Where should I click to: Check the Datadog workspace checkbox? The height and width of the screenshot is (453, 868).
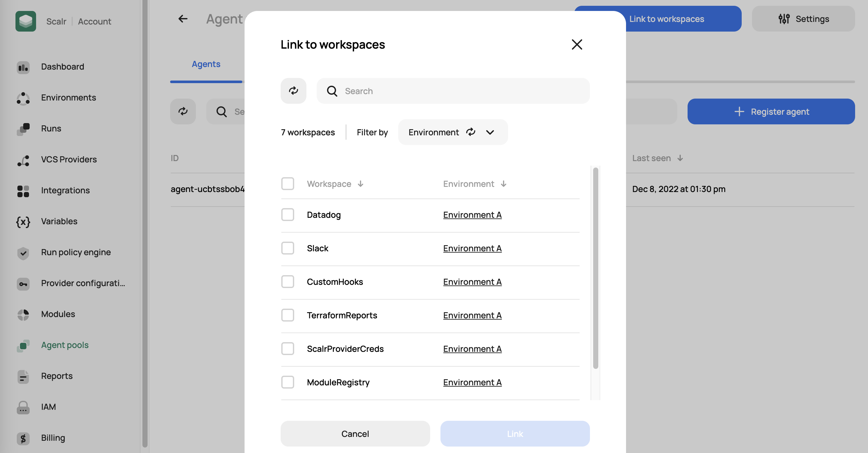(x=287, y=215)
